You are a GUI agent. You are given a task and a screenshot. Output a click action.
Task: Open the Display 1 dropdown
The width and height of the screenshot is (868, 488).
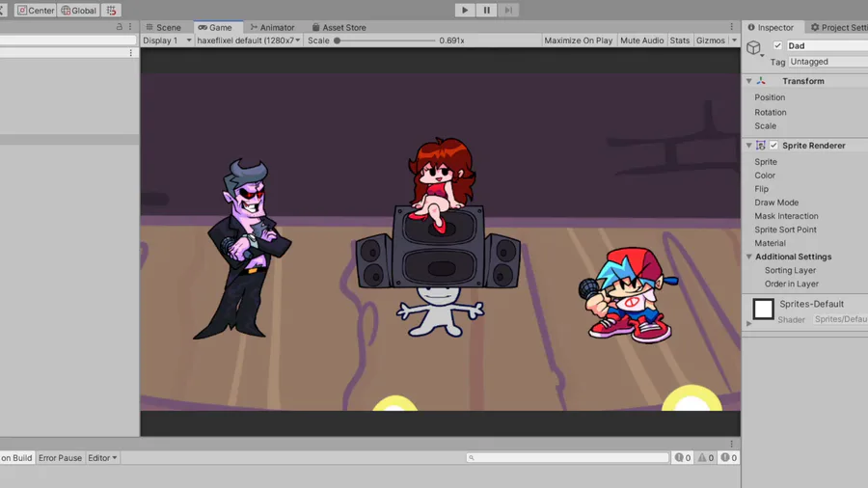pos(167,41)
